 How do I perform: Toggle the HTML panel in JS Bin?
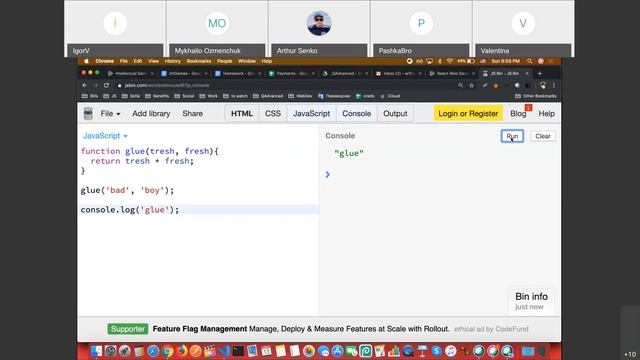(242, 113)
